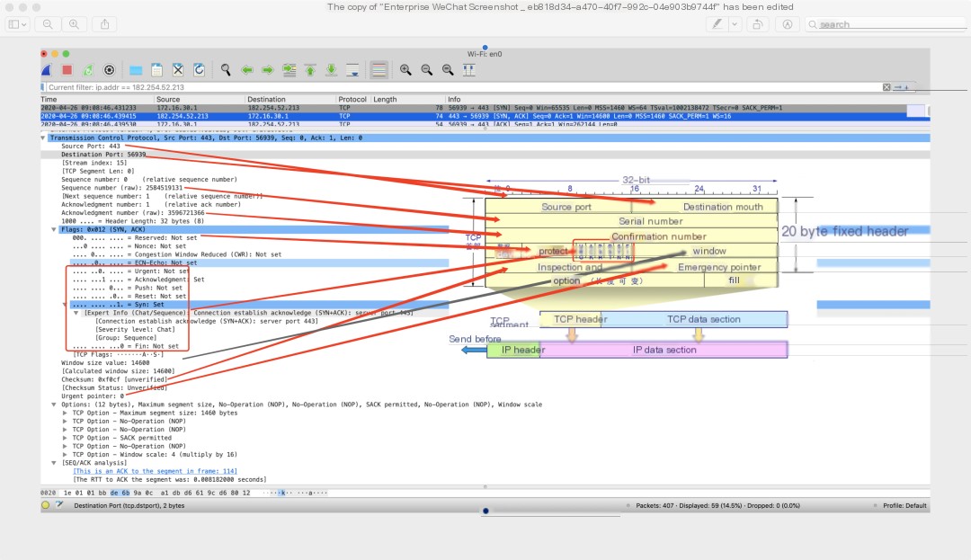Click the Time column header
Screen dimensions: 971x560
tap(97, 99)
